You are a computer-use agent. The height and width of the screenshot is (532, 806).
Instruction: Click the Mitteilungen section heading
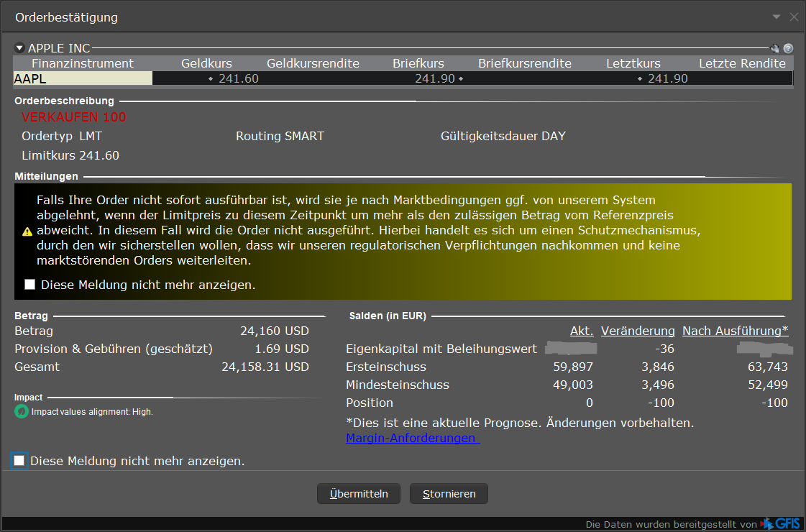coord(46,176)
